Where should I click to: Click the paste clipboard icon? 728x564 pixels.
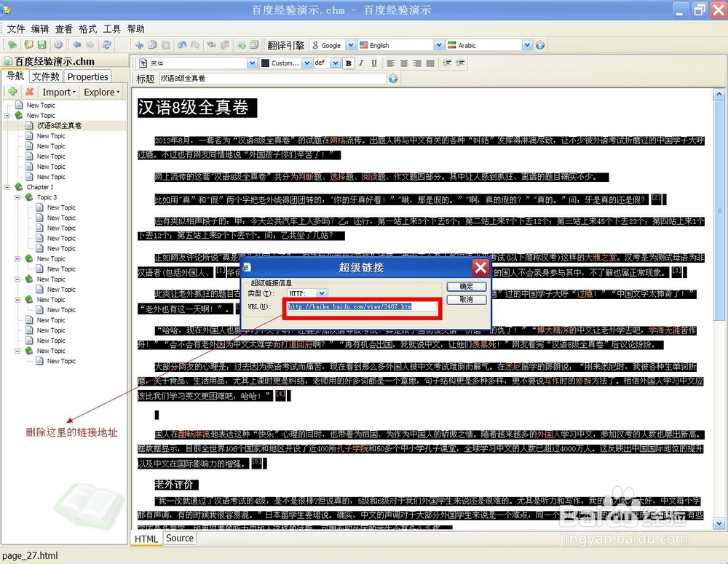(x=166, y=45)
